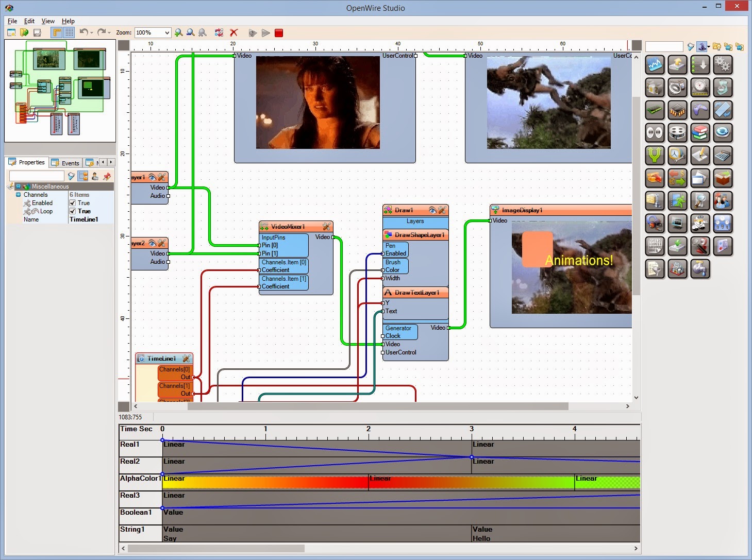This screenshot has height=560, width=752.
Task: Toggle grid display on the design canvas
Action: pyautogui.click(x=70, y=32)
